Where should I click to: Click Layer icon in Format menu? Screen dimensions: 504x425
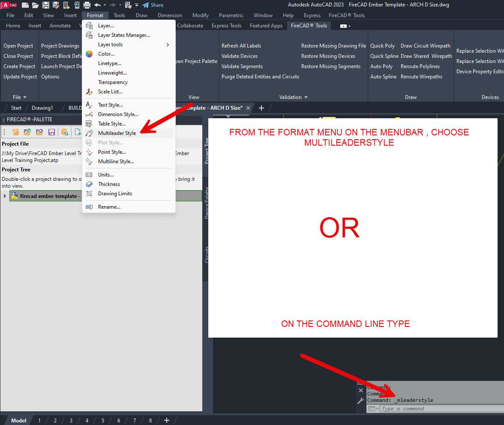click(89, 26)
